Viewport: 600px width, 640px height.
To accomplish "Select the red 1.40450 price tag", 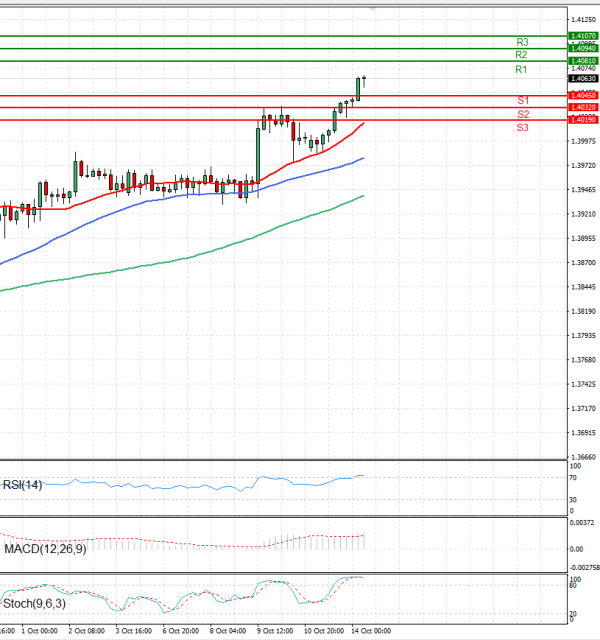I will (583, 95).
